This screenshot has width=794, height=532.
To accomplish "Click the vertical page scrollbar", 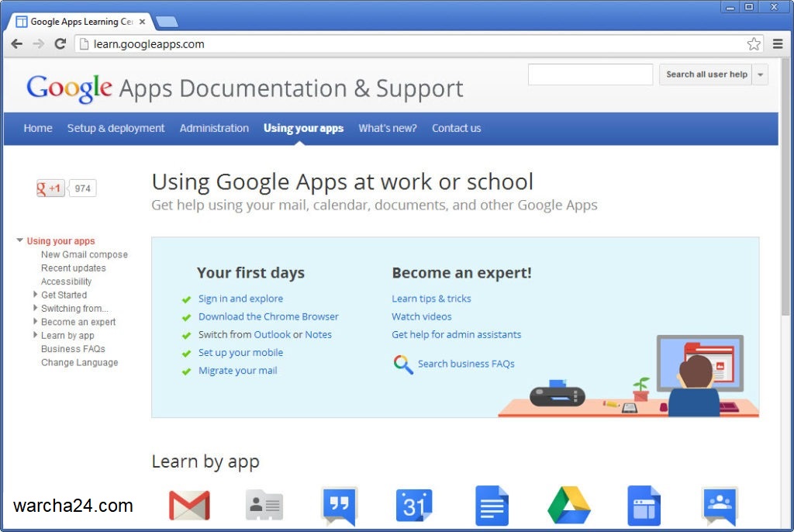I will [x=785, y=188].
